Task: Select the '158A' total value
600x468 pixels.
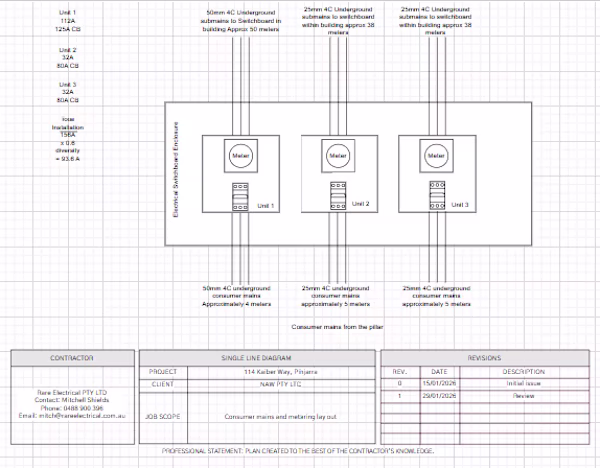Action: 68,135
